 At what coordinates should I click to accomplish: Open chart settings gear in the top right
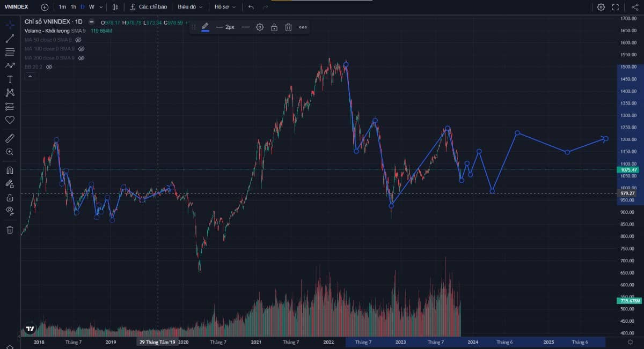pyautogui.click(x=601, y=7)
